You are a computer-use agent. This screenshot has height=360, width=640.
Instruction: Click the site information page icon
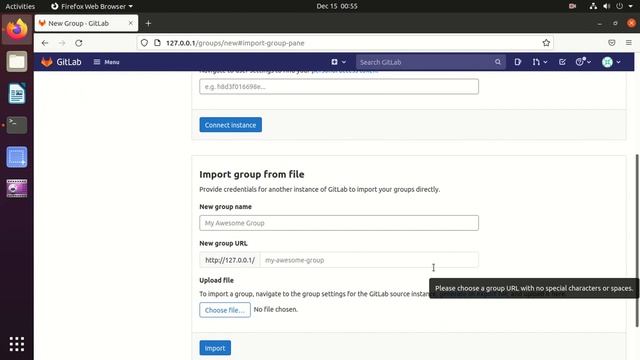click(x=157, y=43)
